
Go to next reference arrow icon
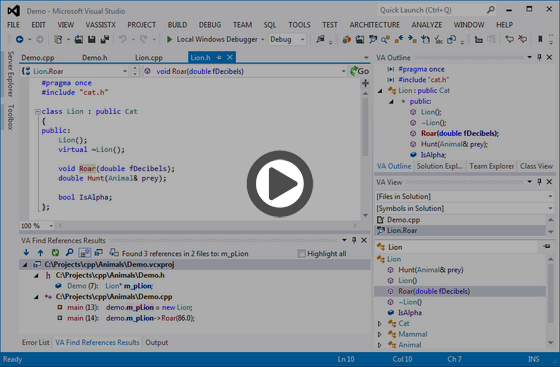[x=26, y=253]
